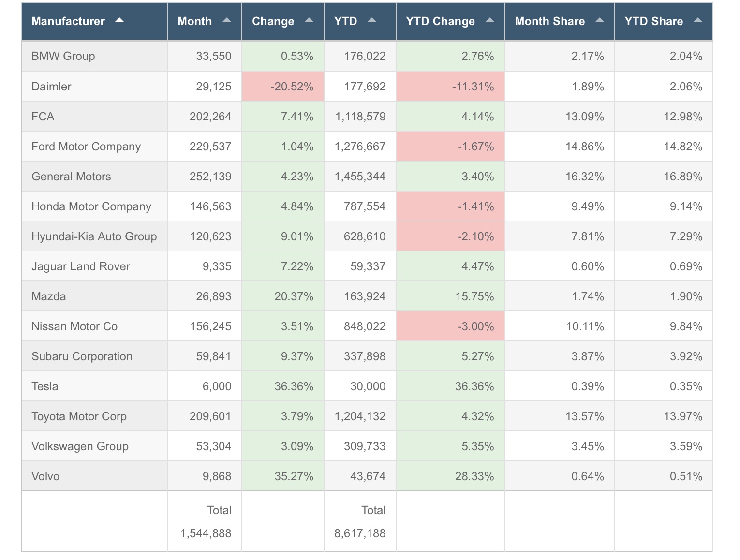Click FCA's YTD share 12.98%
Viewport: 740px width, 560px height.
point(683,117)
